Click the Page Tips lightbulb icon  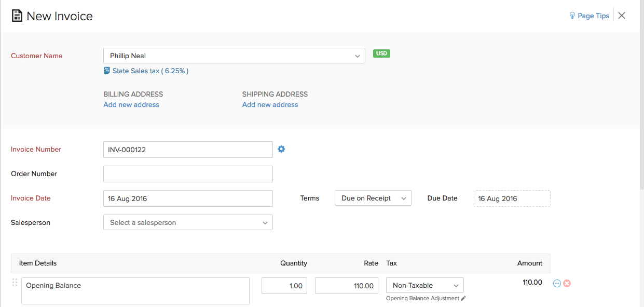click(572, 16)
